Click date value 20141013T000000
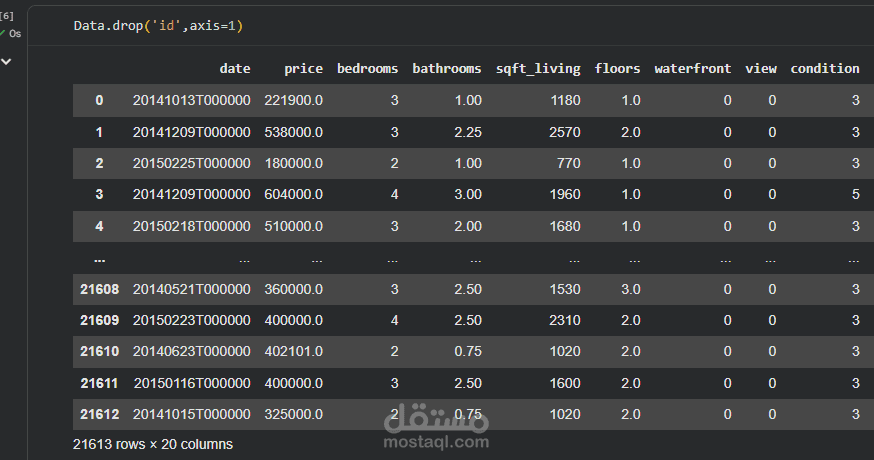 [x=191, y=100]
